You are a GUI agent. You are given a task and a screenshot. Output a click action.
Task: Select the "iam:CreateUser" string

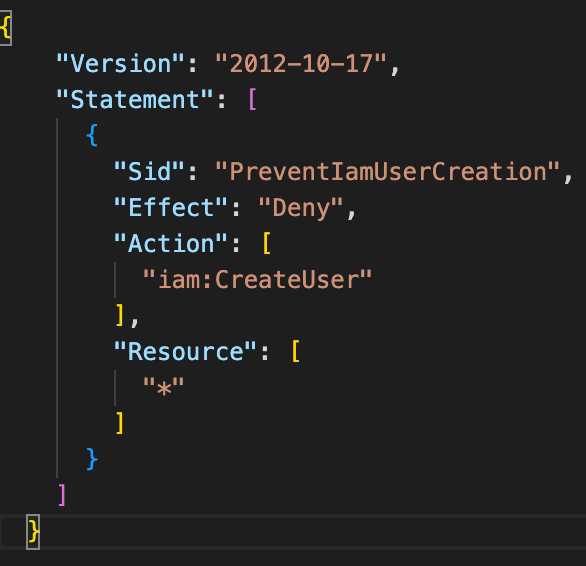click(x=257, y=279)
